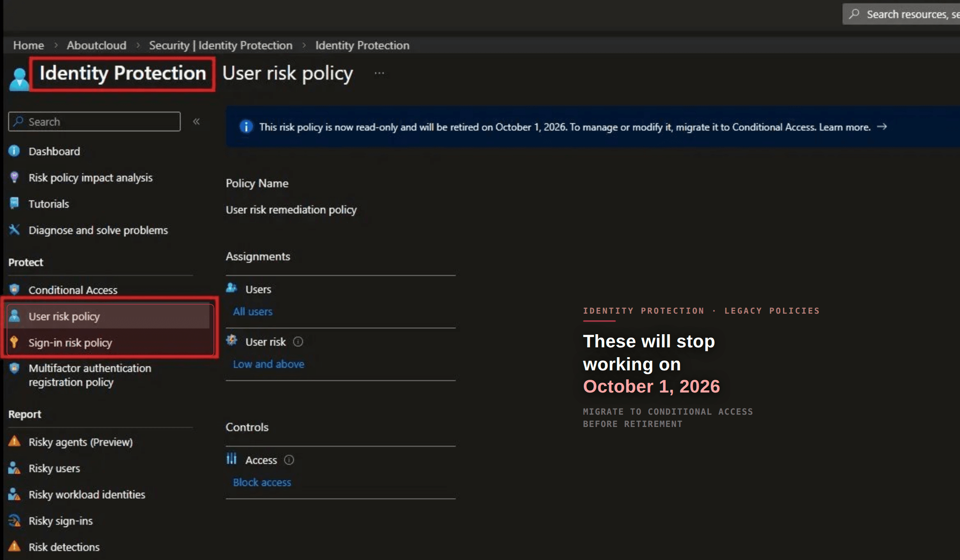Click the magnifier icon in the global search bar
This screenshot has width=960, height=560.
pos(854,14)
